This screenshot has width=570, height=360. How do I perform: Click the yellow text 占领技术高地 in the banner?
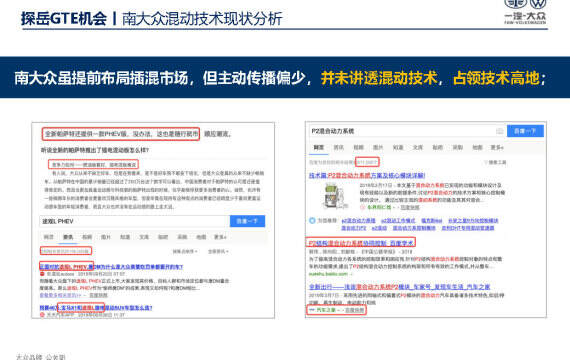496,78
